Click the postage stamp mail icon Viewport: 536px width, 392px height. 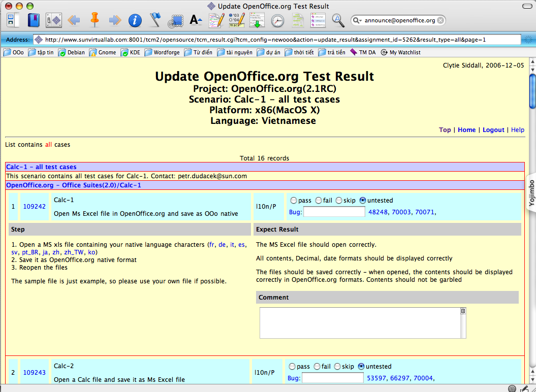[176, 21]
